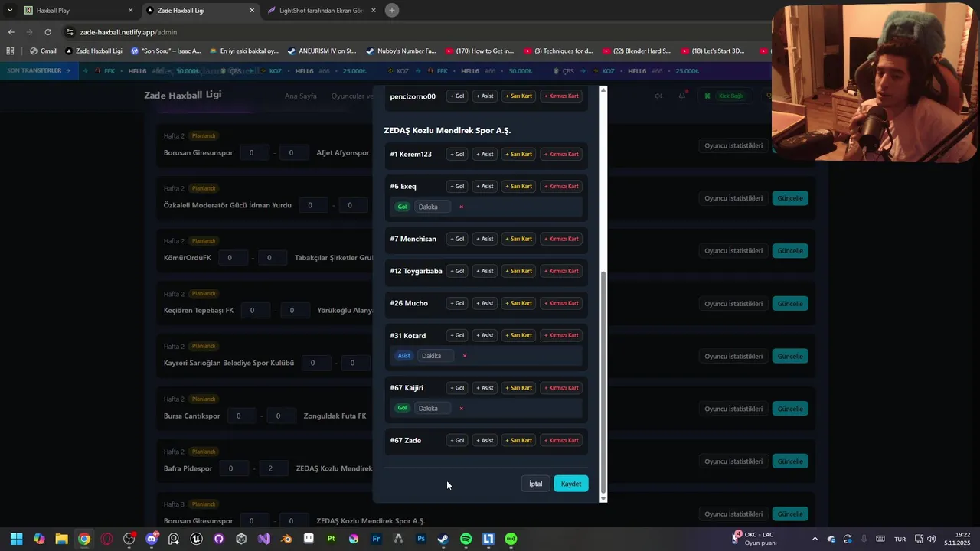Open the volume icon in system tray
980x551 pixels.
click(x=932, y=539)
